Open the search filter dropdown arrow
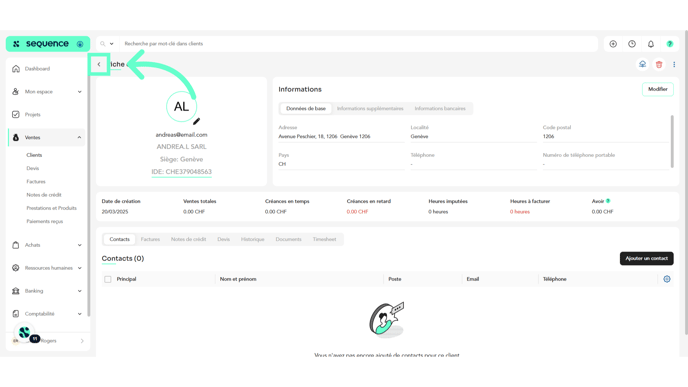 click(x=111, y=44)
